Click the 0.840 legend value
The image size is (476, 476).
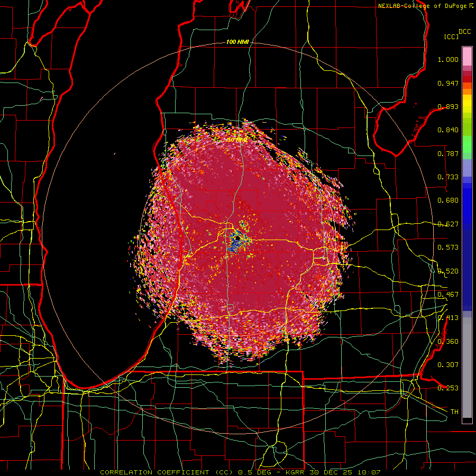click(x=448, y=130)
